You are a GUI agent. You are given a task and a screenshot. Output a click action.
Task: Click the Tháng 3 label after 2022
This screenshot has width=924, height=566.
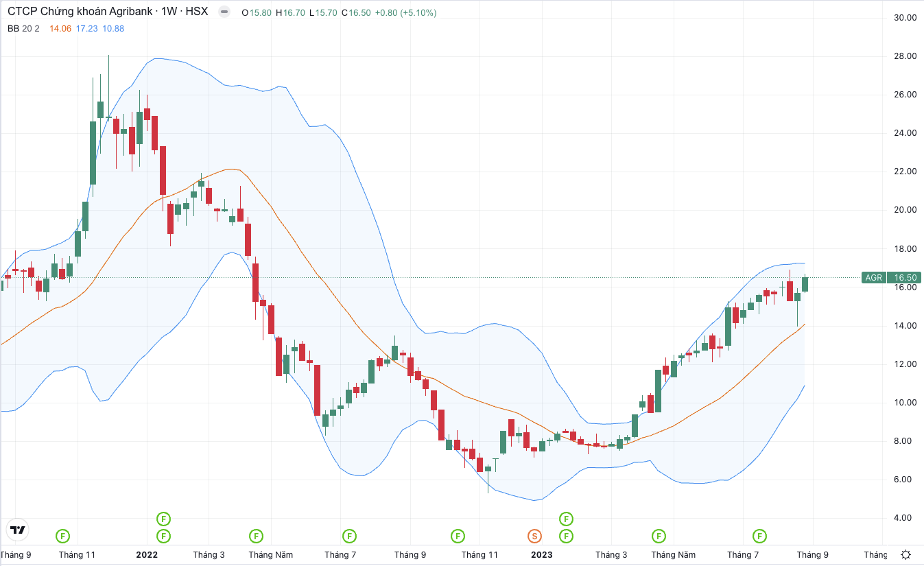pos(209,554)
